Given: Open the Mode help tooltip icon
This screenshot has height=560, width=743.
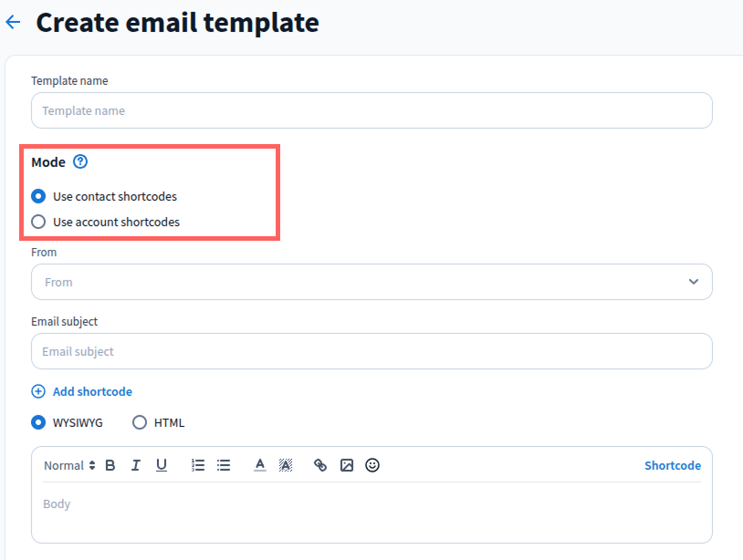Looking at the screenshot, I should click(80, 162).
